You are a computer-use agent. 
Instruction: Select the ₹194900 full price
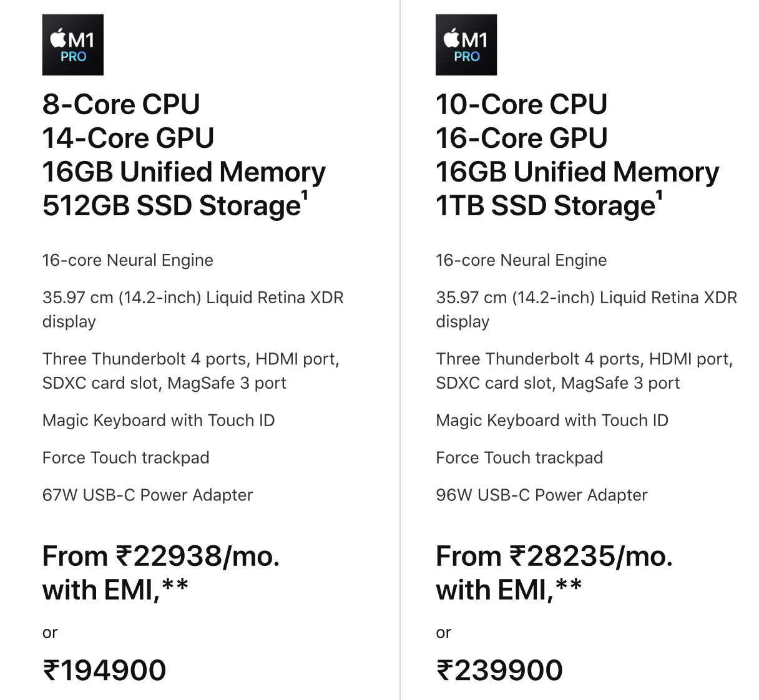point(104,671)
